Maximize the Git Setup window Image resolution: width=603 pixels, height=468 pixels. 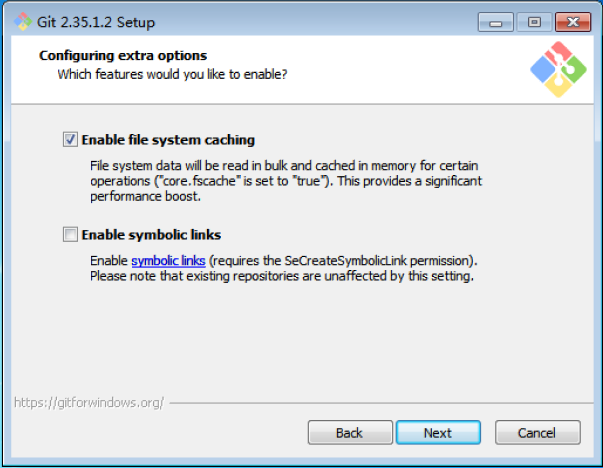pos(534,22)
